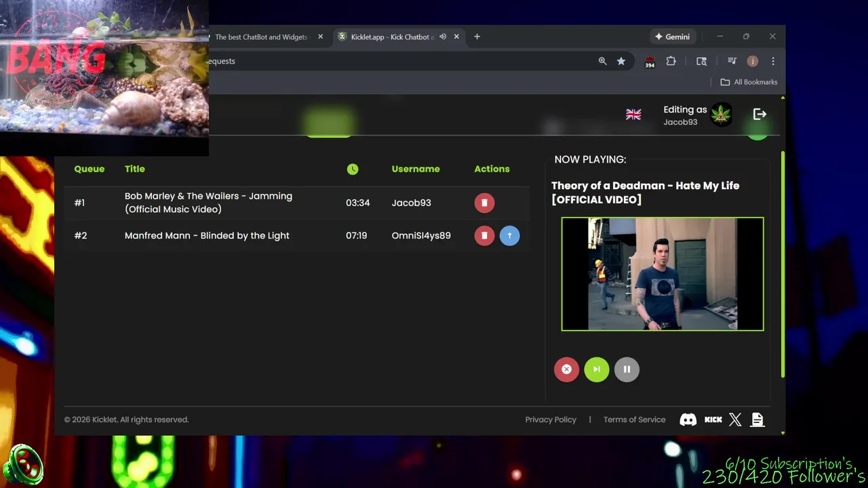This screenshot has height=488, width=868.
Task: Skip to the next song in the queue
Action: 597,369
